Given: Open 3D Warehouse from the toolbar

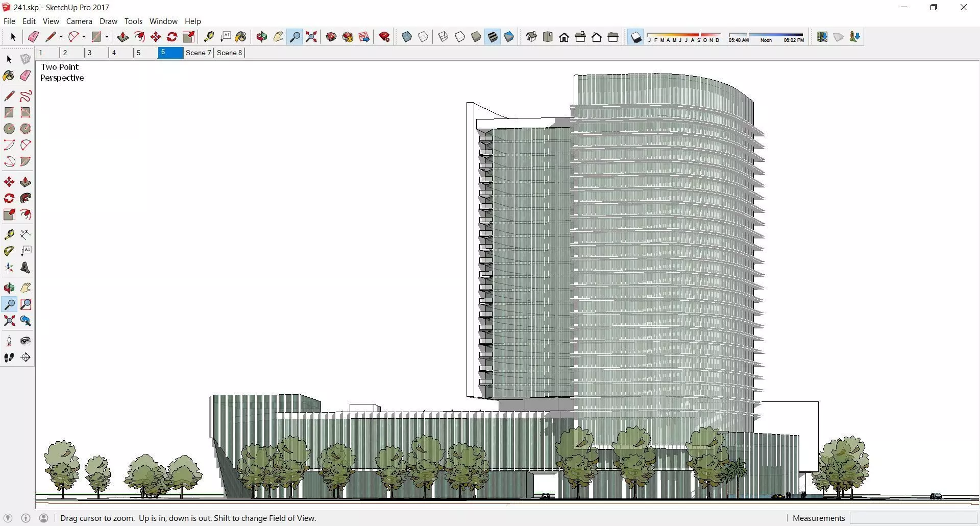Looking at the screenshot, I should tap(331, 37).
